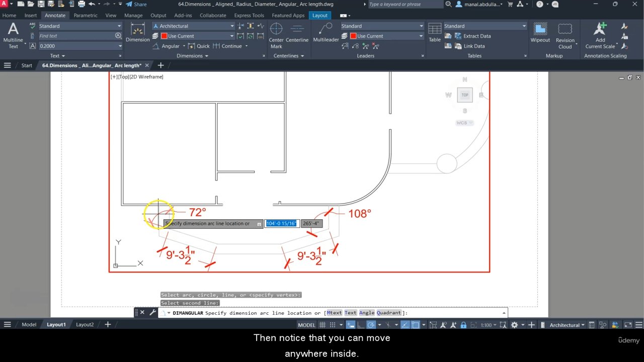Click the Link Data tool
644x362 pixels.
469,46
